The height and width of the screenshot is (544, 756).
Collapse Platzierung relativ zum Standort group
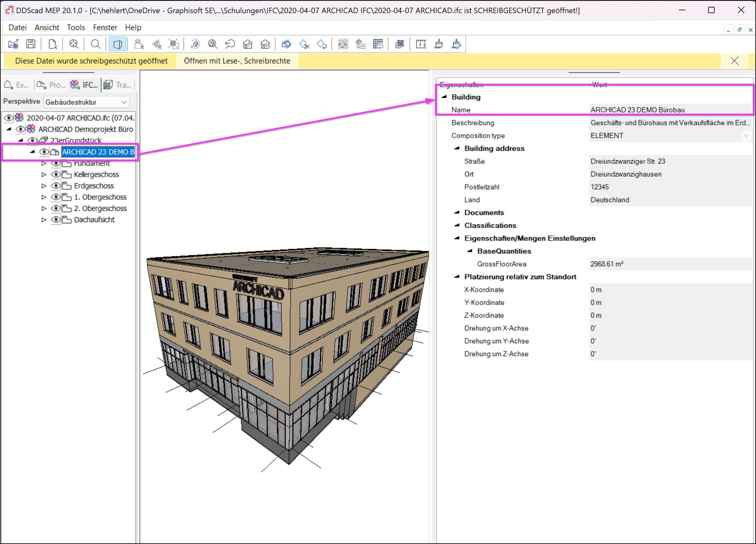point(457,276)
